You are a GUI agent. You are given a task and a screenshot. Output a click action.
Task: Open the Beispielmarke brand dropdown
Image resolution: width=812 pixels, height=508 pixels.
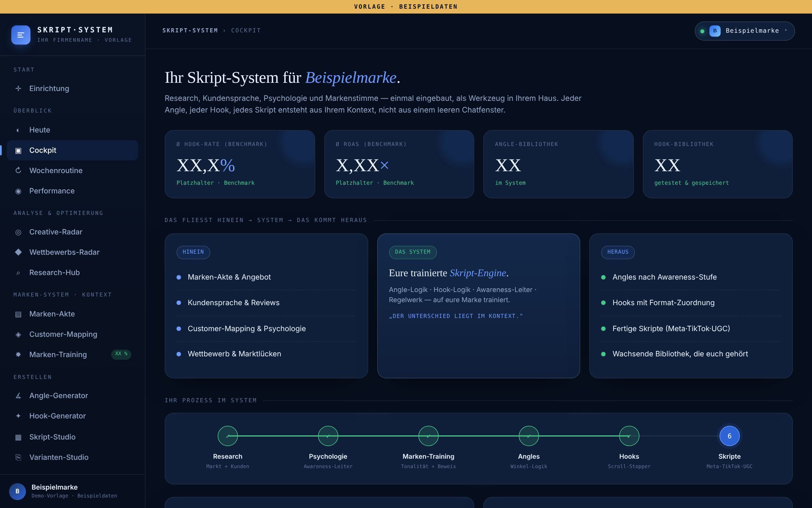[x=744, y=31]
